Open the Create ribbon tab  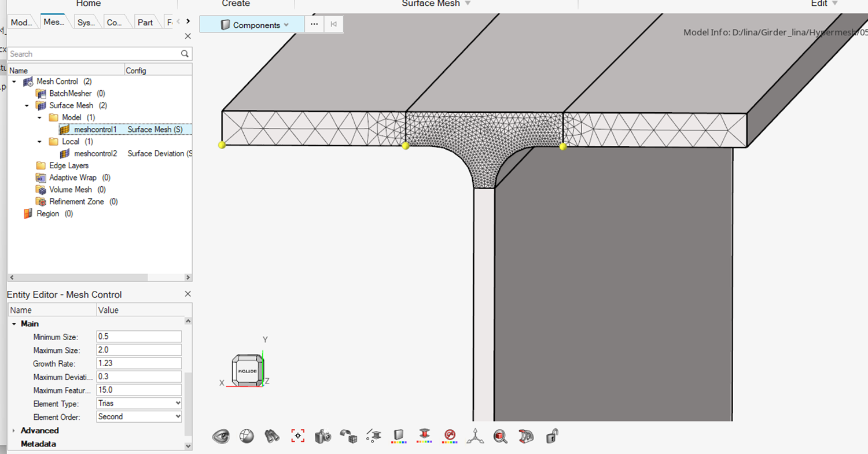[236, 3]
